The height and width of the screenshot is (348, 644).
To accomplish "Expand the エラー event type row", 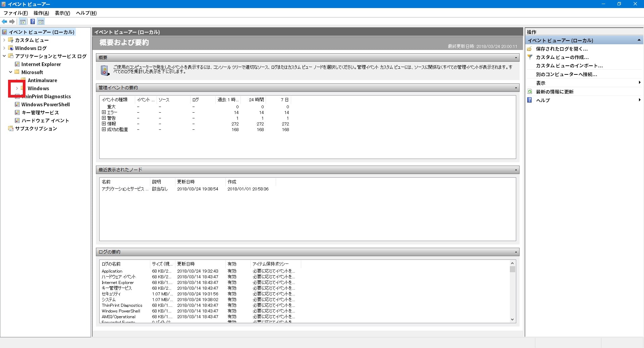I will click(104, 112).
